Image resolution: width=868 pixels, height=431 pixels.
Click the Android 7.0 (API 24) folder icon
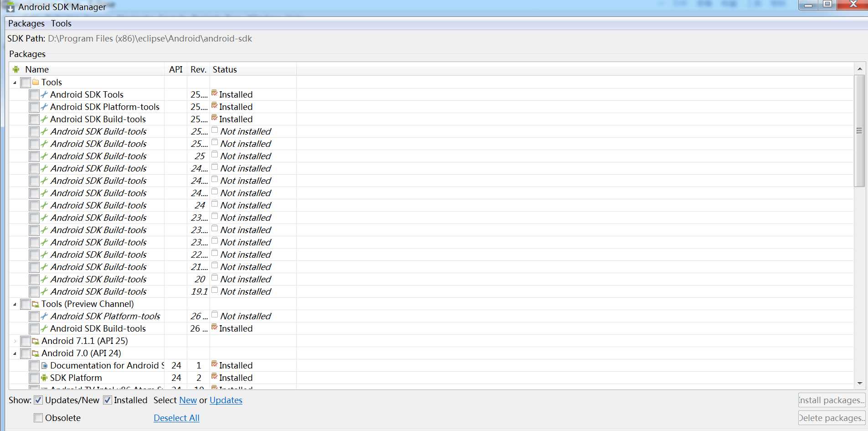pos(36,353)
